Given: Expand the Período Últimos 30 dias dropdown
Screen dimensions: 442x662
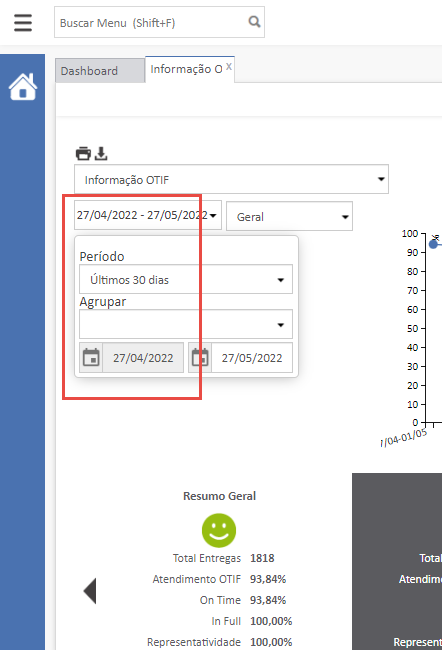Looking at the screenshot, I should [x=186, y=279].
